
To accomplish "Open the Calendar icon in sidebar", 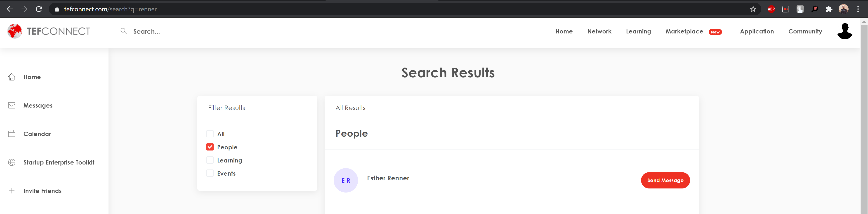I will [12, 134].
